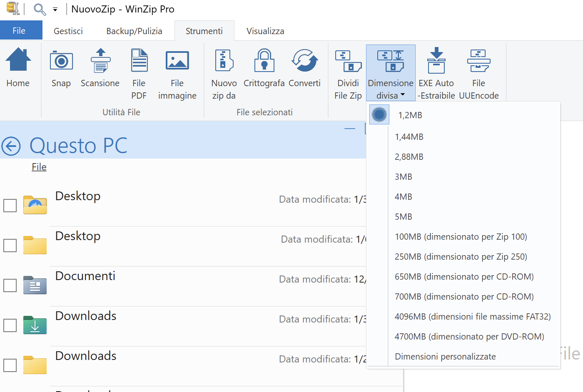Image resolution: width=583 pixels, height=392 pixels.
Task: Switch to the Backup/Pulizia tab
Action: [134, 31]
